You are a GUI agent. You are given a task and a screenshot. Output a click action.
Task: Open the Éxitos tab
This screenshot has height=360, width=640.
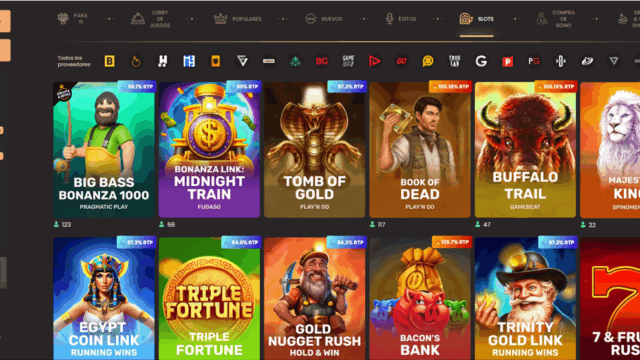[401, 19]
